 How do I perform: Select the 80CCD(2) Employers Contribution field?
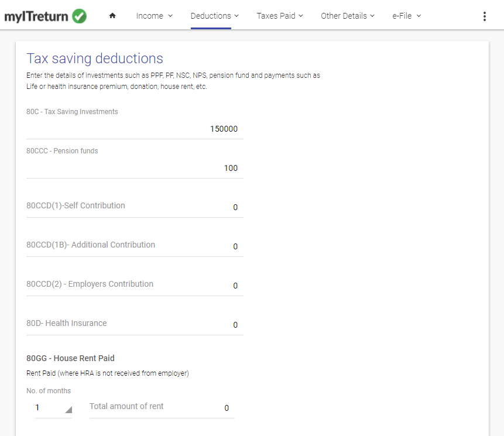click(x=135, y=286)
